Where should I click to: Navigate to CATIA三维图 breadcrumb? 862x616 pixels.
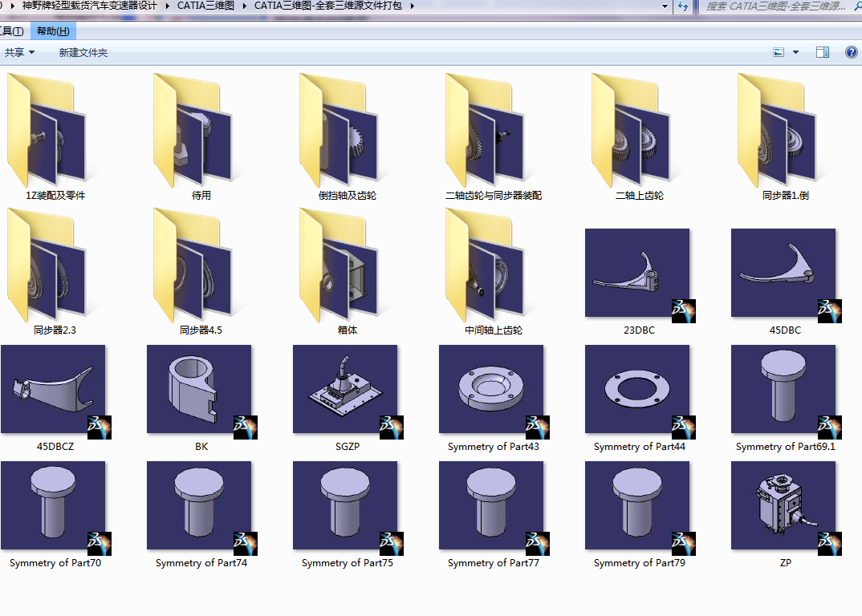tap(205, 6)
